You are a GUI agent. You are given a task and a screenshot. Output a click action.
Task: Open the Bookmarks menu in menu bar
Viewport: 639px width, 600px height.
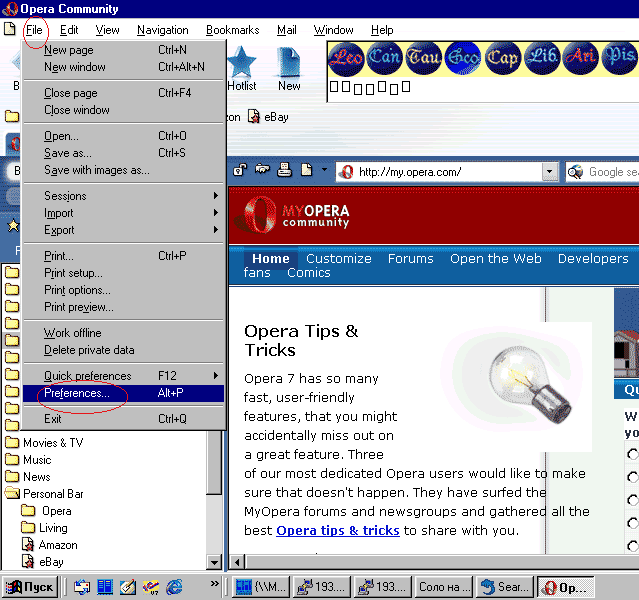coord(232,30)
